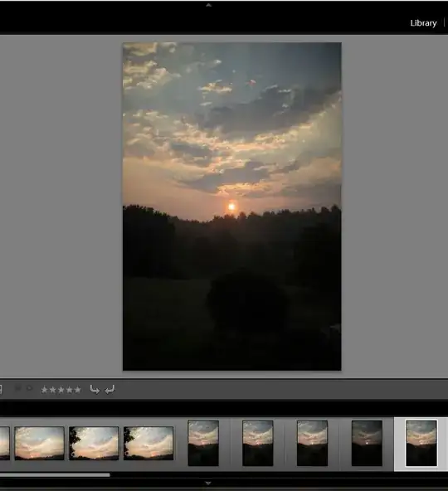
Task: Select the landscape thumbnail without a tree
Action: [40, 443]
